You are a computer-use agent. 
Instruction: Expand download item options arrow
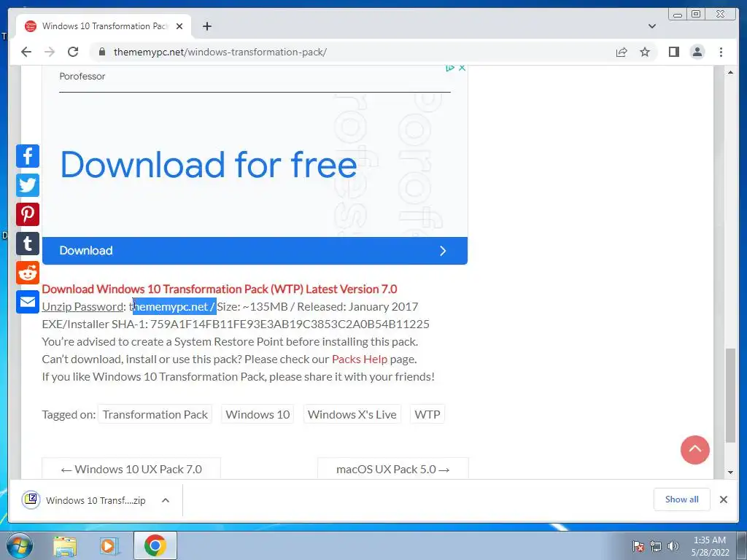click(166, 500)
